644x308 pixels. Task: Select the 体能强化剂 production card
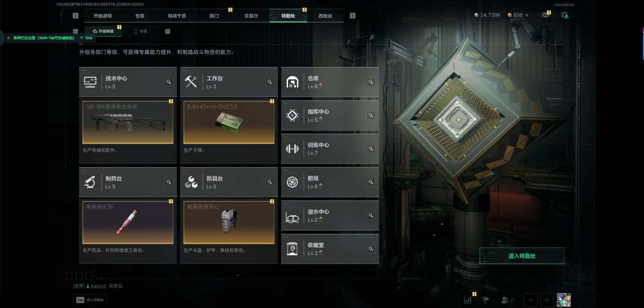coord(128,222)
